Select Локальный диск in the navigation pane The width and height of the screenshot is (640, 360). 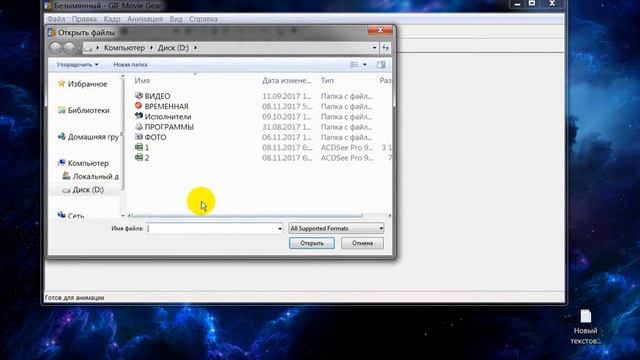tap(96, 176)
